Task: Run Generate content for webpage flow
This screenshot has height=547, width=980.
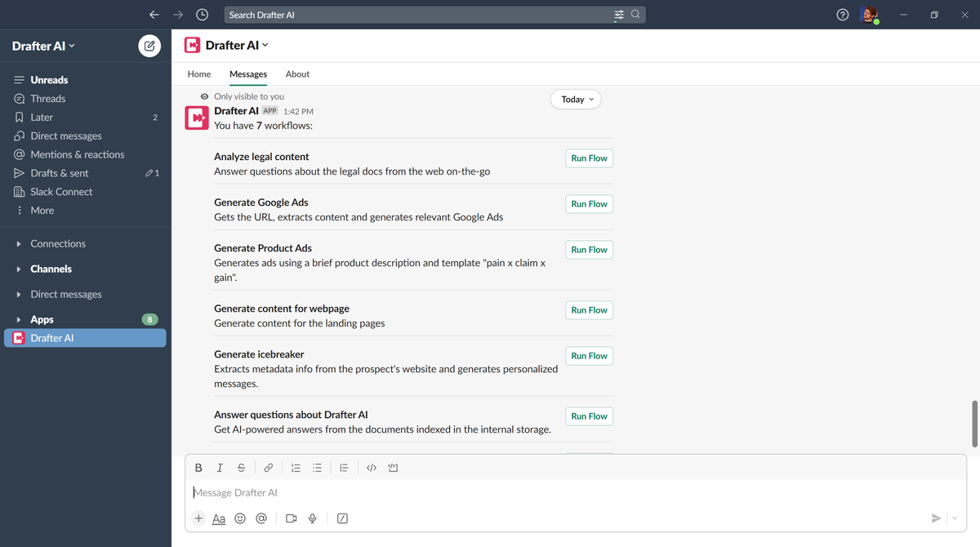Action: pyautogui.click(x=589, y=310)
